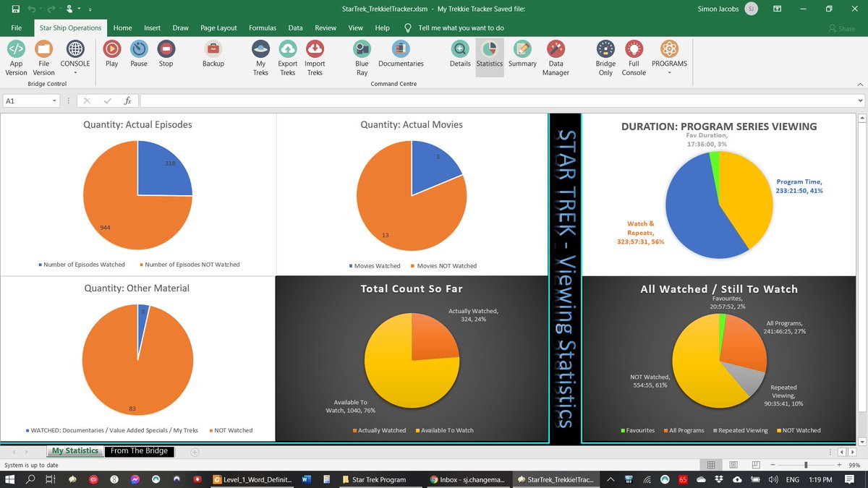
Task: Run the Backup command
Action: point(213,54)
